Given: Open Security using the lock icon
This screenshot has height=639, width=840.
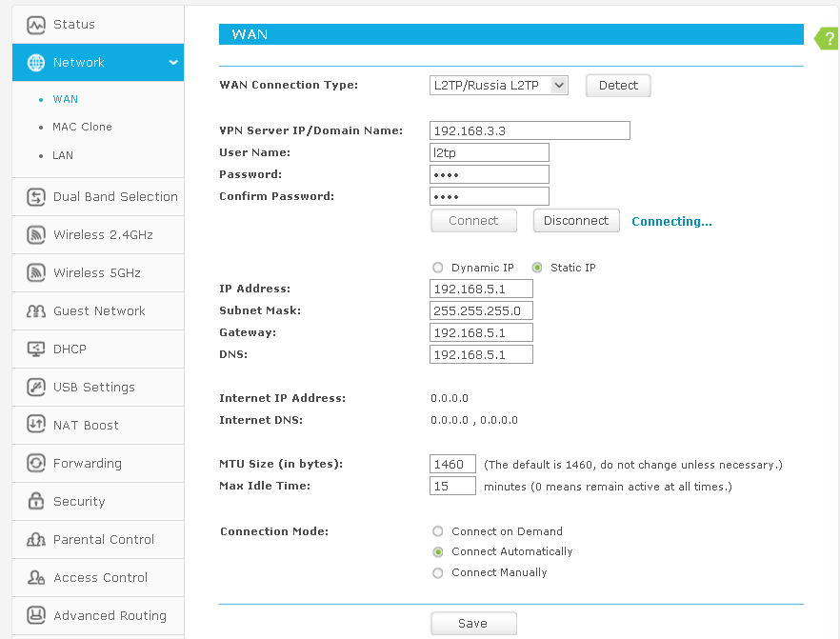Looking at the screenshot, I should pos(36,502).
